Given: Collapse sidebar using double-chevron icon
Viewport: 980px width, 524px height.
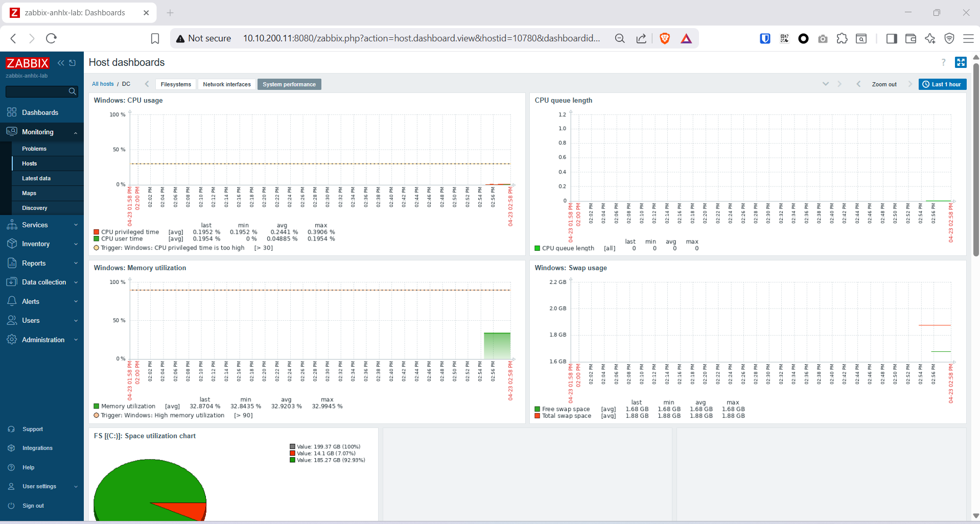Looking at the screenshot, I should [x=61, y=63].
